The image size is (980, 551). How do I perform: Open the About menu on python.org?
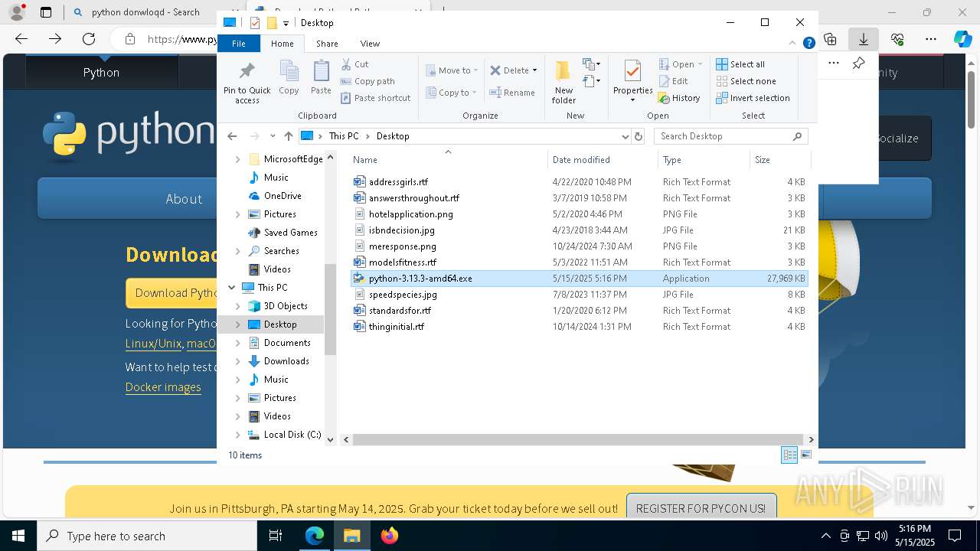click(184, 199)
